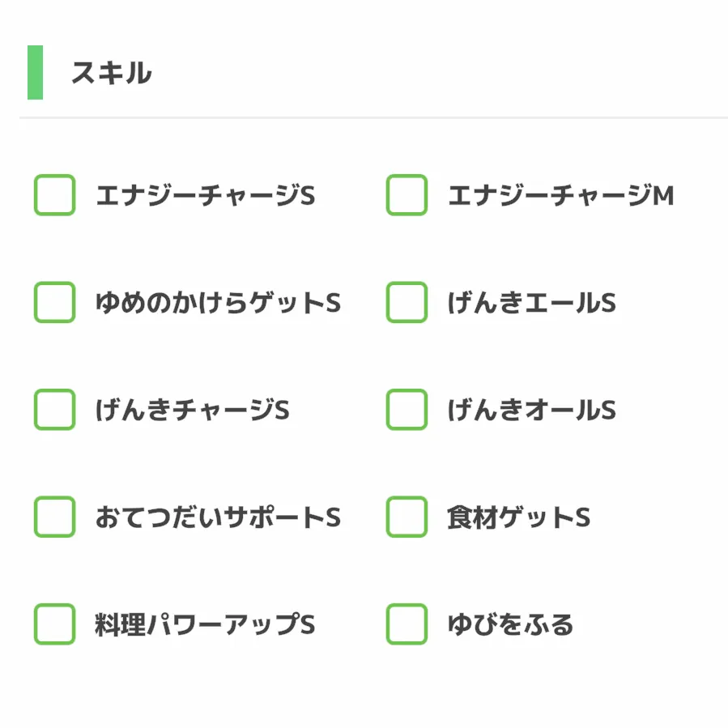Toggle the 料理パワーアップS checkbox
The width and height of the screenshot is (728, 728).
tap(55, 624)
